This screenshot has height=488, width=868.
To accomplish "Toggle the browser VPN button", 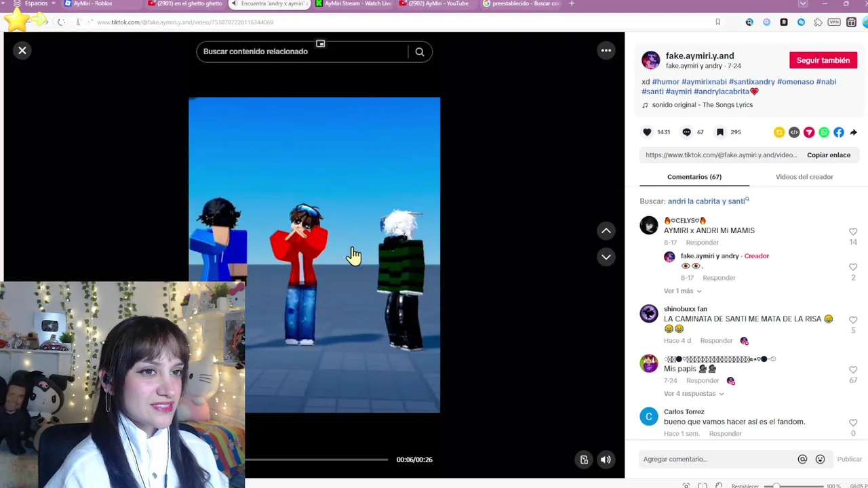I will point(834,22).
